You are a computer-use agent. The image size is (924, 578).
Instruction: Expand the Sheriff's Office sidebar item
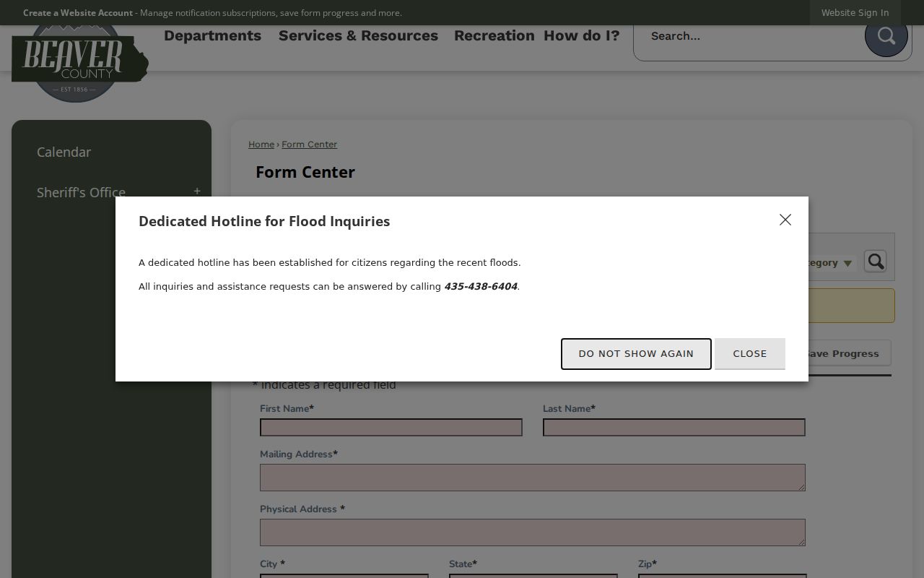(x=196, y=191)
